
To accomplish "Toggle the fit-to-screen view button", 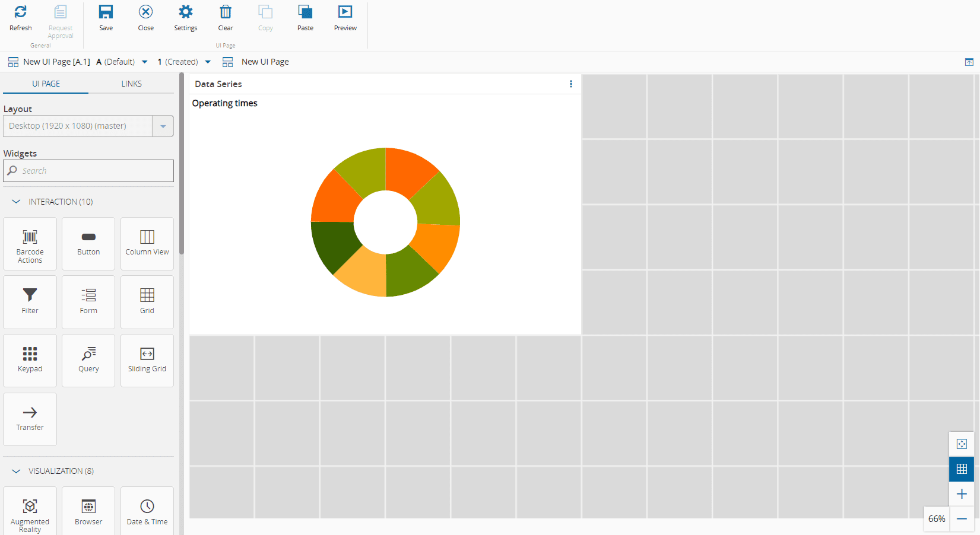I will (x=962, y=444).
